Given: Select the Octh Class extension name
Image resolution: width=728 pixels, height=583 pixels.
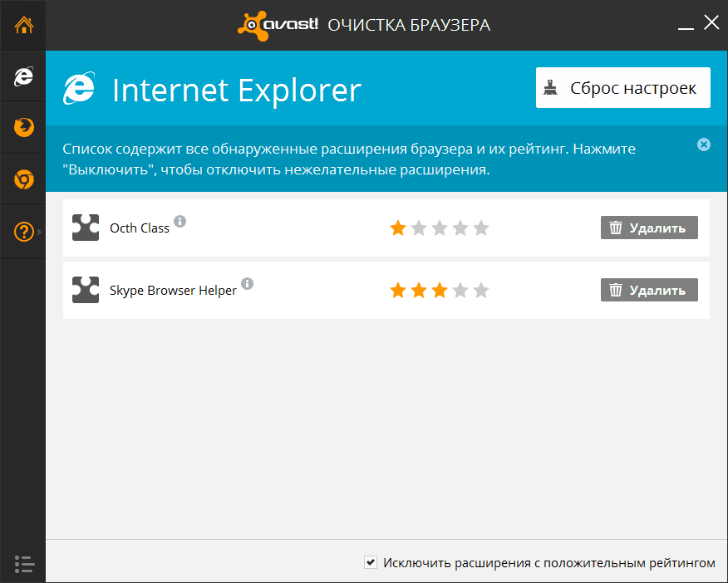Looking at the screenshot, I should pos(140,228).
